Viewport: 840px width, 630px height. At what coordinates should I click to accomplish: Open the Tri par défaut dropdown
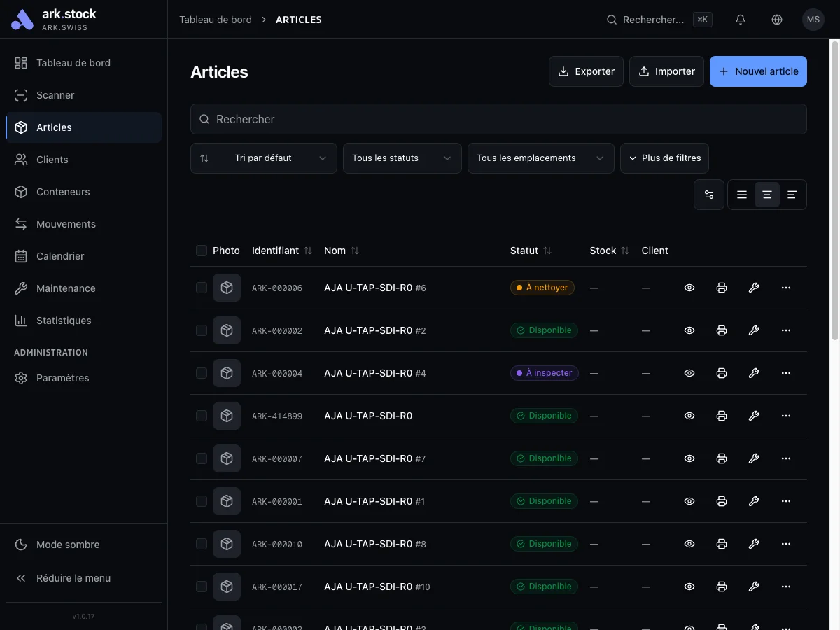click(x=263, y=157)
